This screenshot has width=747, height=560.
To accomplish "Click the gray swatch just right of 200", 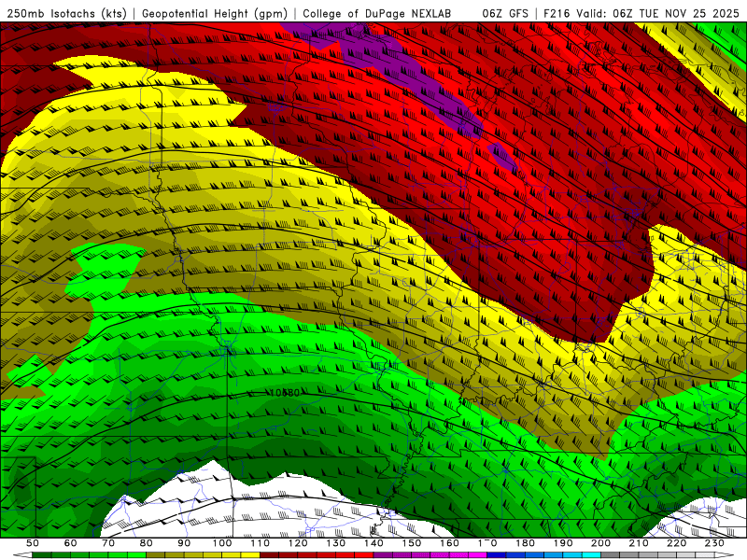I will pos(611,555).
